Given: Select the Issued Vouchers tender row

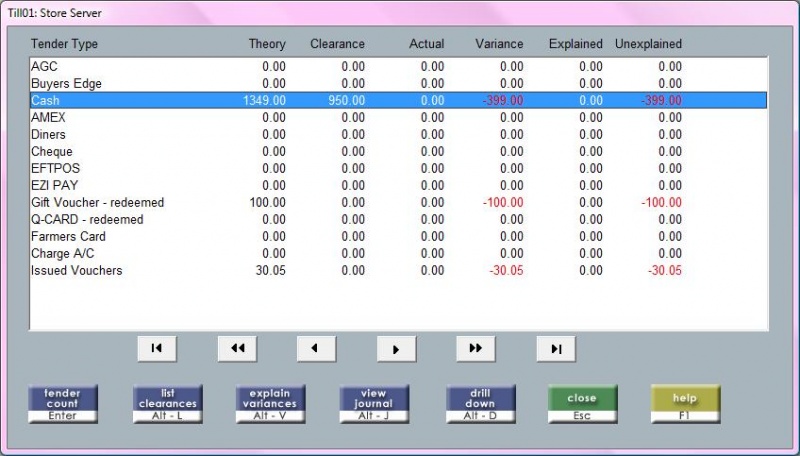Looking at the screenshot, I should [x=398, y=270].
